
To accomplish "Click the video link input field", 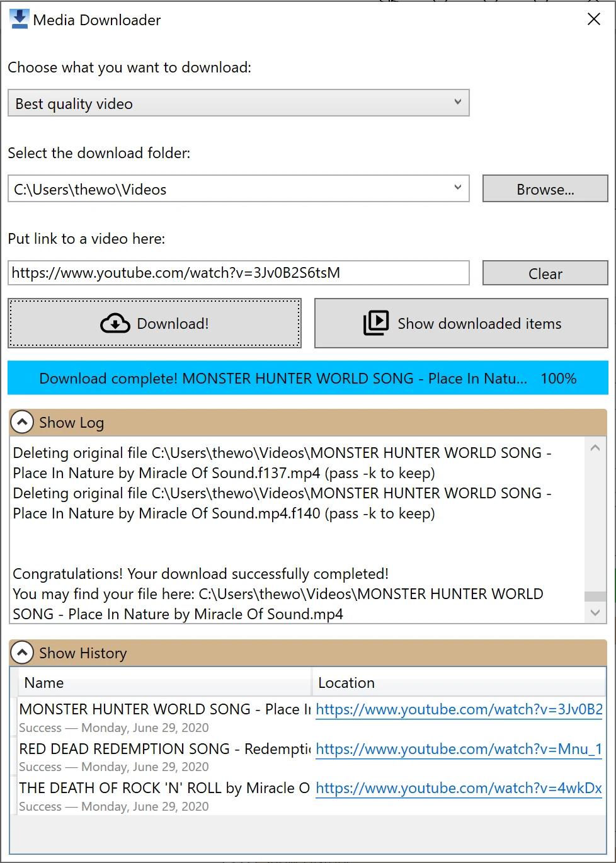I will pyautogui.click(x=239, y=273).
